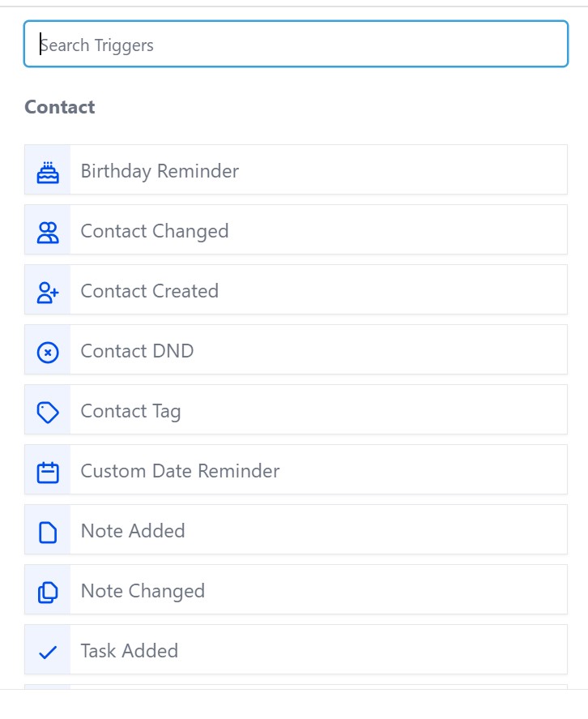Click the Contact DND circled-x icon
This screenshot has width=588, height=719.
tap(48, 352)
